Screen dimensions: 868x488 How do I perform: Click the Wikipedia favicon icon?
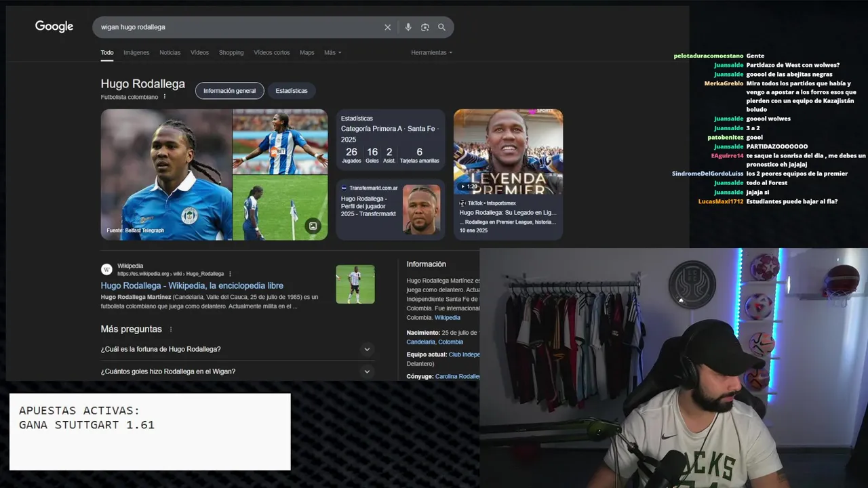[106, 269]
